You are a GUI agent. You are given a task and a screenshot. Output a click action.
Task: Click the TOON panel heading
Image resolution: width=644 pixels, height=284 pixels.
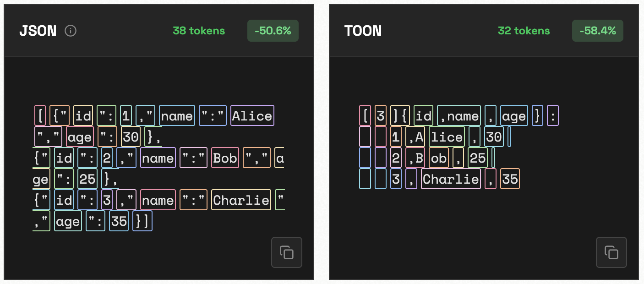coord(363,31)
